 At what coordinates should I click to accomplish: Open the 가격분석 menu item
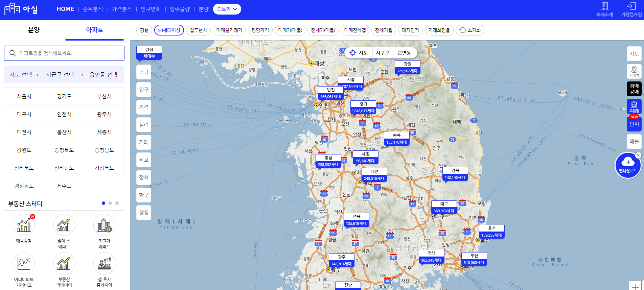[122, 9]
